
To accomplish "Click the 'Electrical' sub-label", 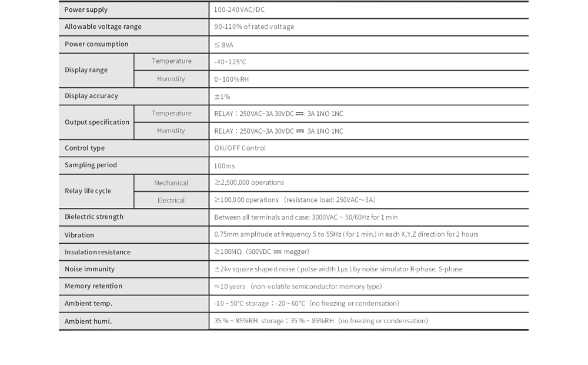I will pyautogui.click(x=171, y=200).
